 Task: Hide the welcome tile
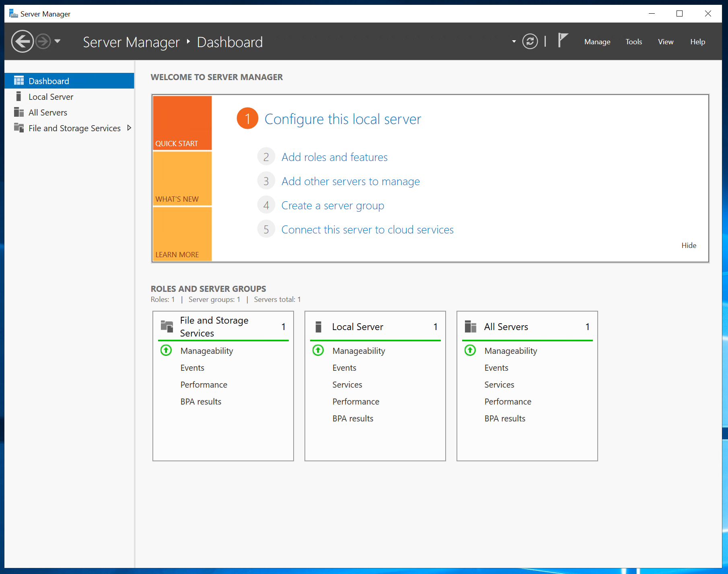689,246
